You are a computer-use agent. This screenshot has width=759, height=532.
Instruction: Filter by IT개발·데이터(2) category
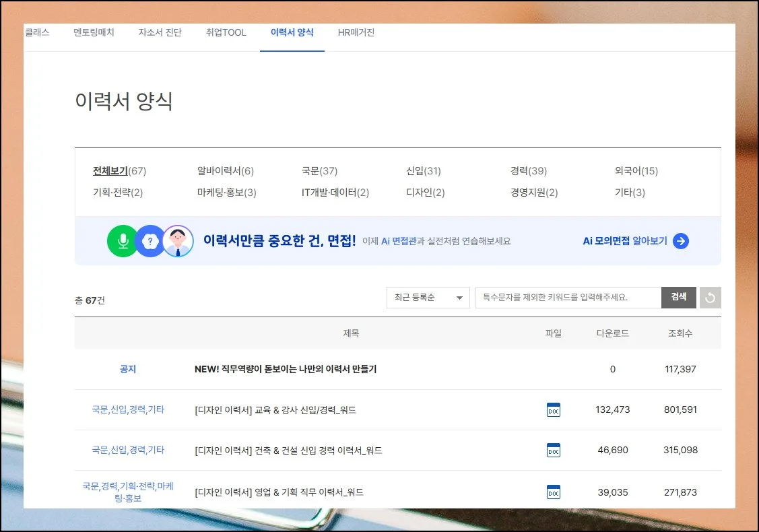(x=335, y=193)
